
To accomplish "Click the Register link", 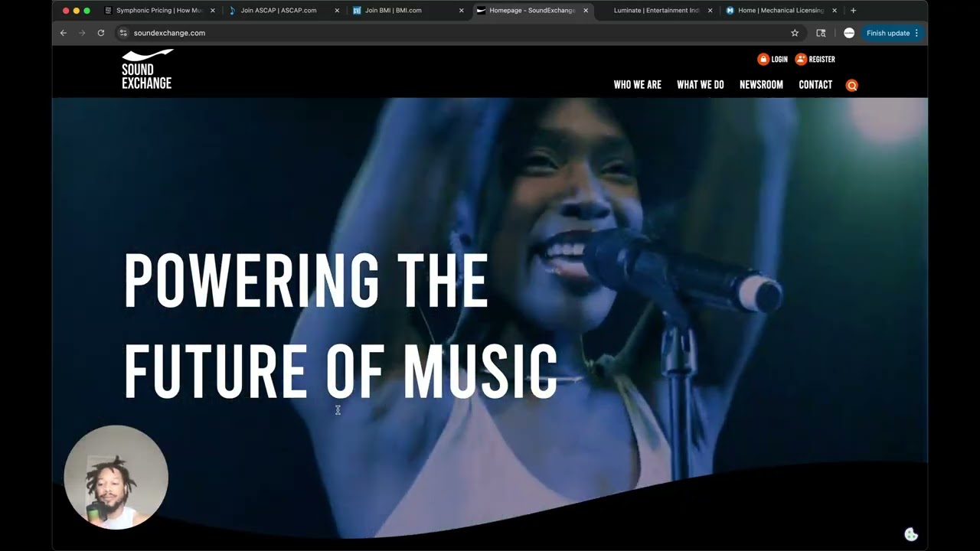I will pos(822,59).
